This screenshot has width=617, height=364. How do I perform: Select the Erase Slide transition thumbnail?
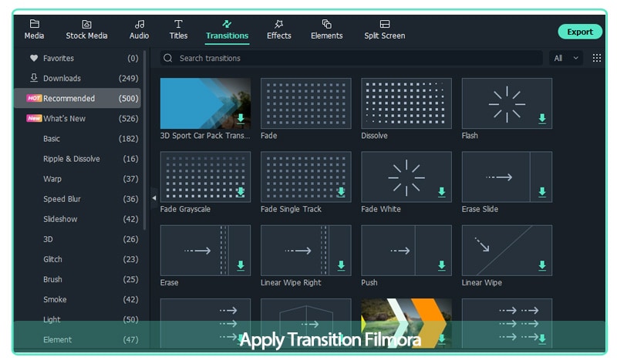(507, 177)
